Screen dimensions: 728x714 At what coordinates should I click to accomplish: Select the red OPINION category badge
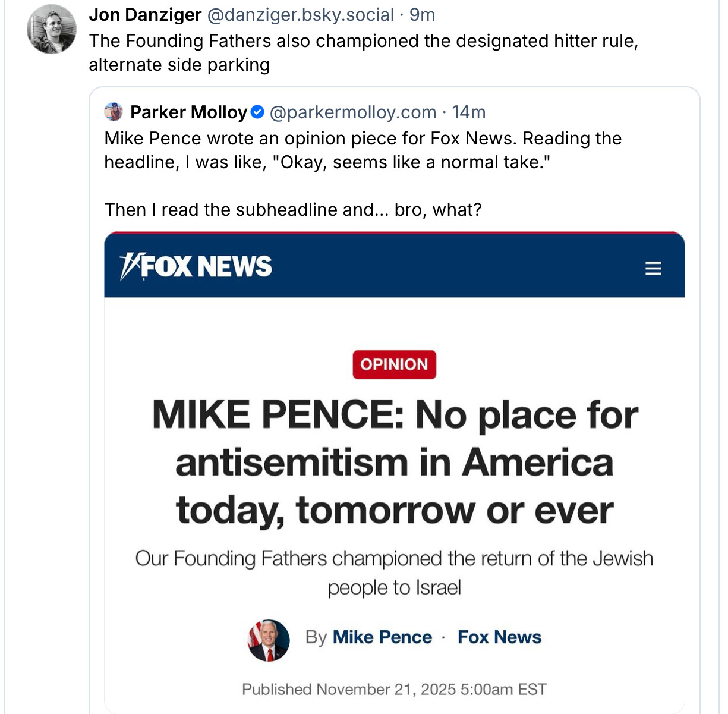394,364
